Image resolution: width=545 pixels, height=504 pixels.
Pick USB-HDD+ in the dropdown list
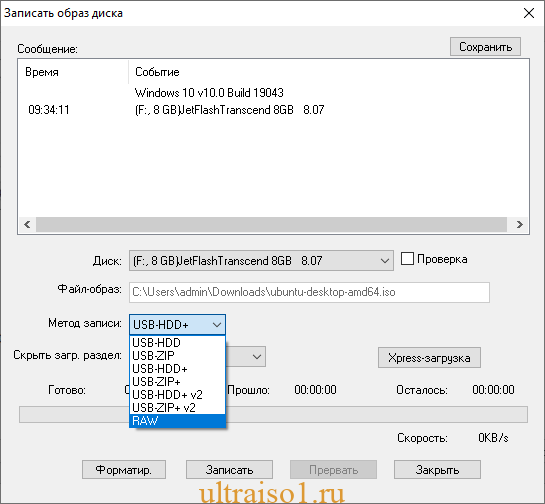click(x=177, y=368)
